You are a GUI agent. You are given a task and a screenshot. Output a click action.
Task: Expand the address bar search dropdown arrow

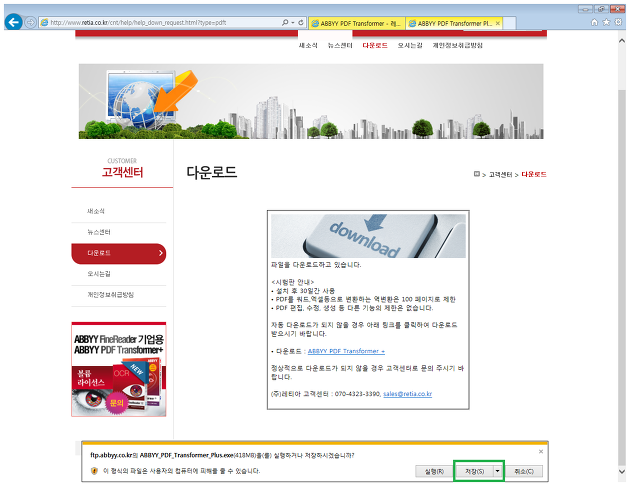(292, 23)
